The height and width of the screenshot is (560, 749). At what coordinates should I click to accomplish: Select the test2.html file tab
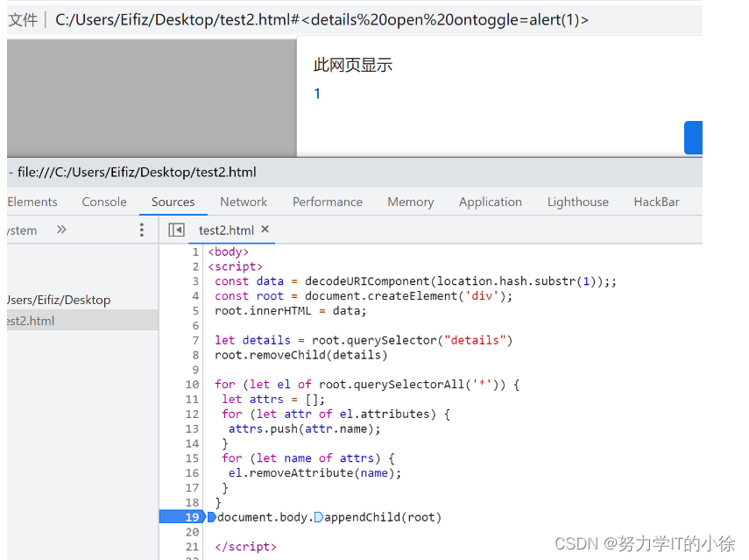[226, 230]
